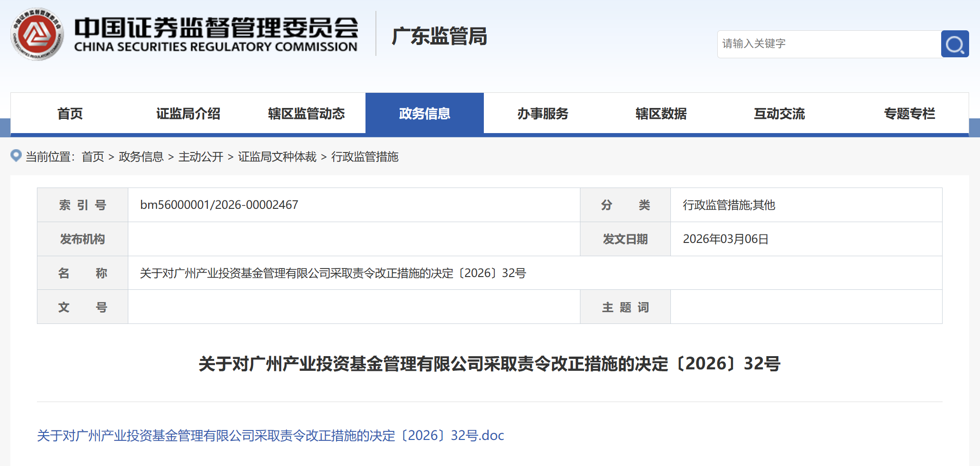Click 主动公开 breadcrumb link
This screenshot has height=466, width=980.
tap(201, 157)
